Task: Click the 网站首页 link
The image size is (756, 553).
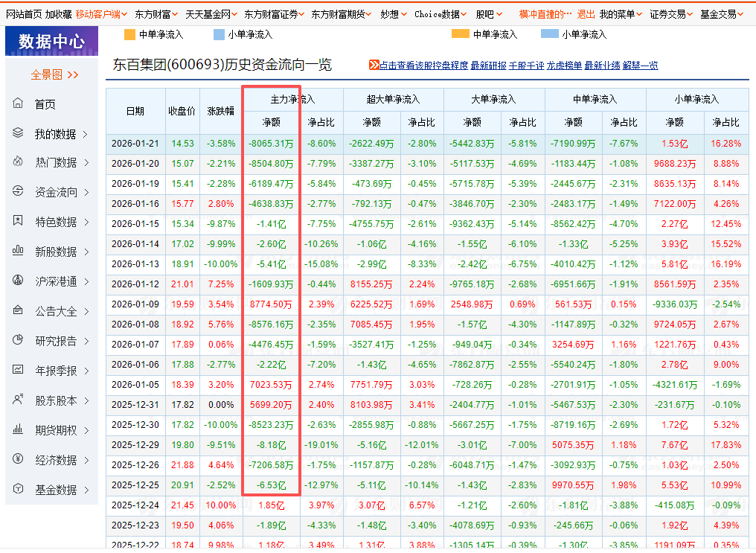Action: (x=24, y=14)
